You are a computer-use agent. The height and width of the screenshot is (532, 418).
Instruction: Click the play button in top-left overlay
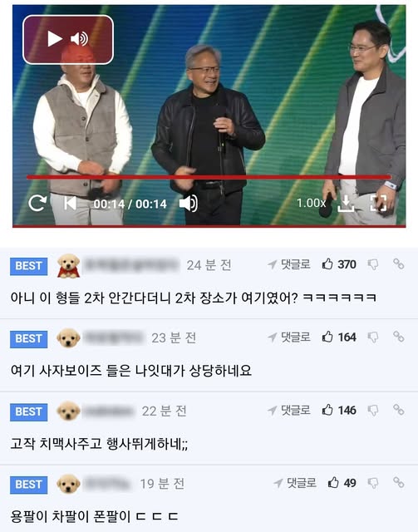54,39
